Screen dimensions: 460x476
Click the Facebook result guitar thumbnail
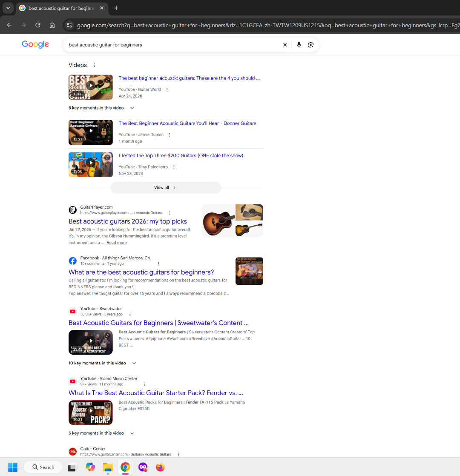tap(249, 271)
